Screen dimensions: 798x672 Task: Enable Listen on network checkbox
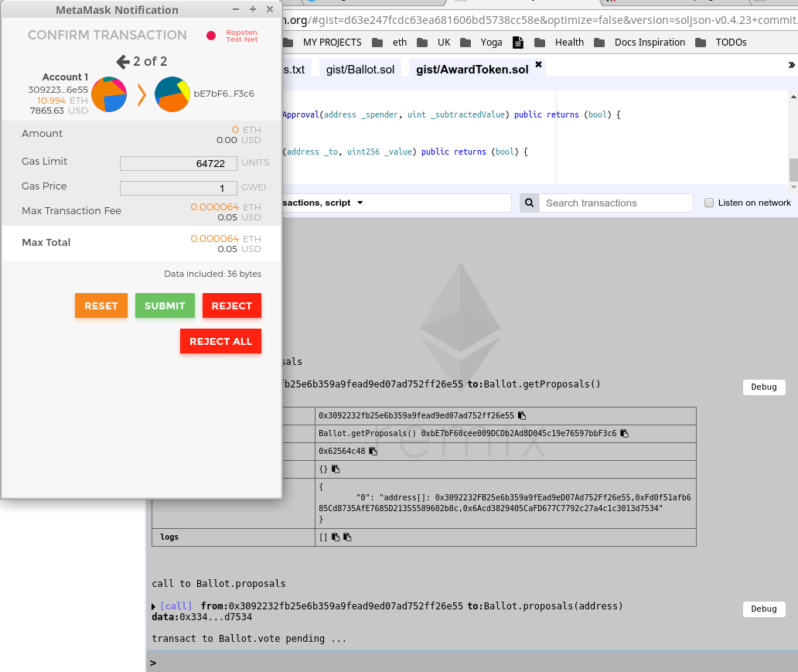[709, 203]
